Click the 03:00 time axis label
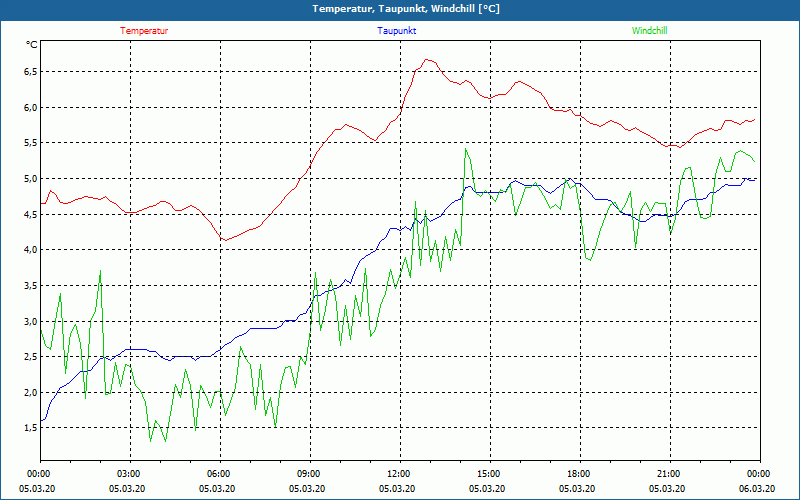The height and width of the screenshot is (500, 800). click(x=131, y=473)
